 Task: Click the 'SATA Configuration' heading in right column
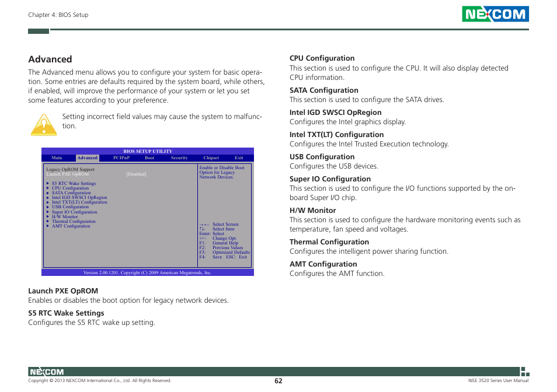coord(324,90)
